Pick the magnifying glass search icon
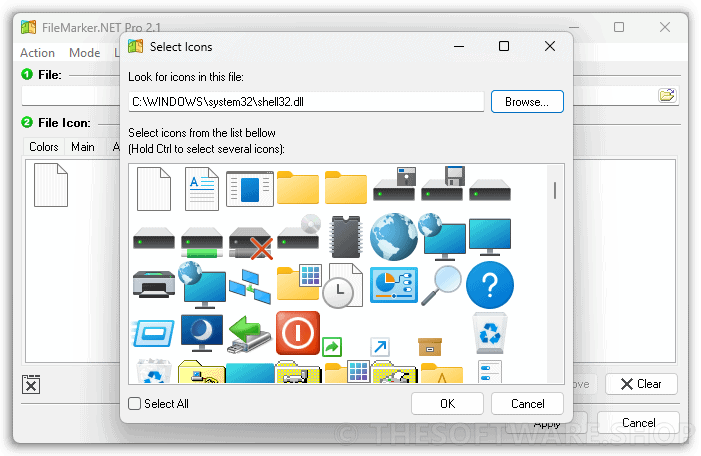 (441, 285)
